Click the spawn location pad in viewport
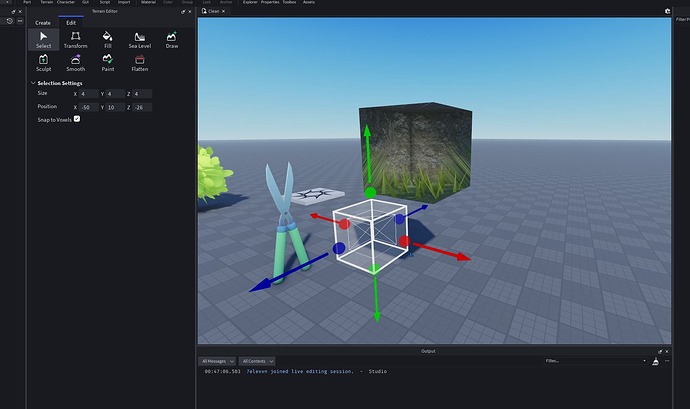This screenshot has height=409, width=690. tap(318, 195)
